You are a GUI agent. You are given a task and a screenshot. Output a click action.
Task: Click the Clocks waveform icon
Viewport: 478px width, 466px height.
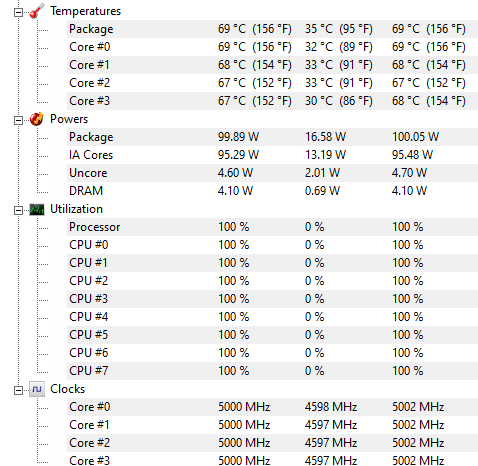[x=37, y=389]
